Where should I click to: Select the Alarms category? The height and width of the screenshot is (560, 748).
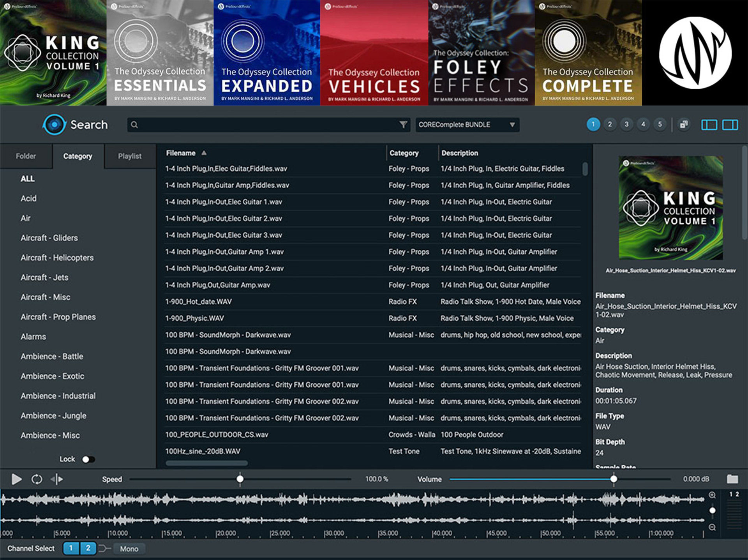coord(33,337)
